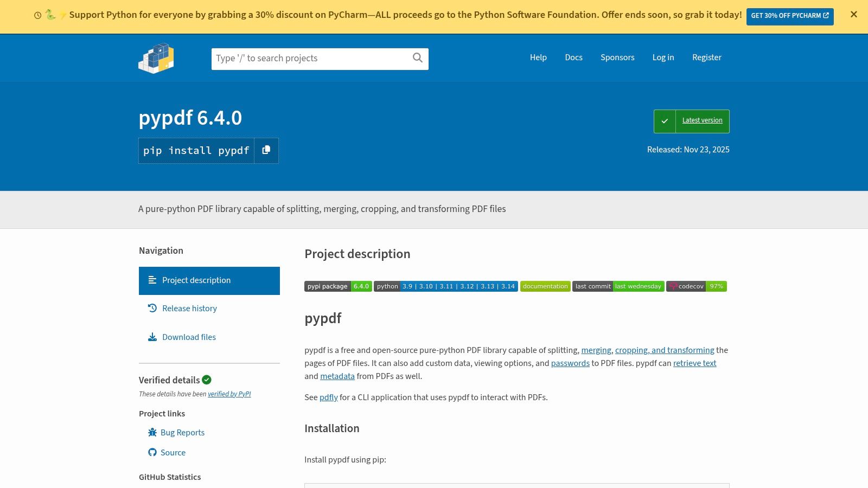Open the Docs page
The image size is (868, 488).
click(x=573, y=57)
